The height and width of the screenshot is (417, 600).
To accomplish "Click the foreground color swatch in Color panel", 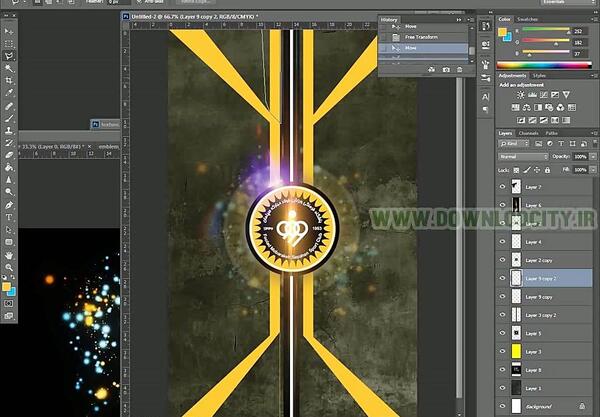I will (502, 32).
